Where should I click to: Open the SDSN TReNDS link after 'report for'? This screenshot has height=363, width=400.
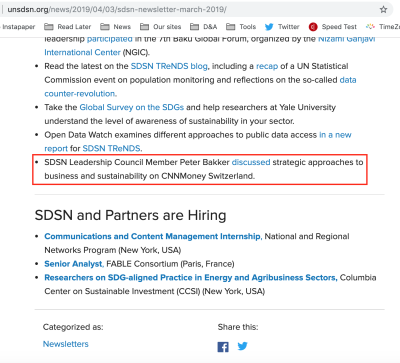tap(112, 148)
